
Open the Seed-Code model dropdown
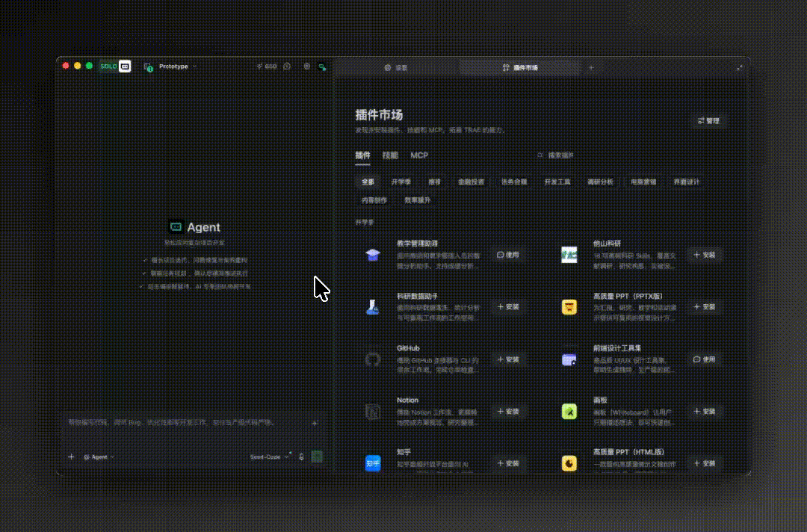click(269, 457)
